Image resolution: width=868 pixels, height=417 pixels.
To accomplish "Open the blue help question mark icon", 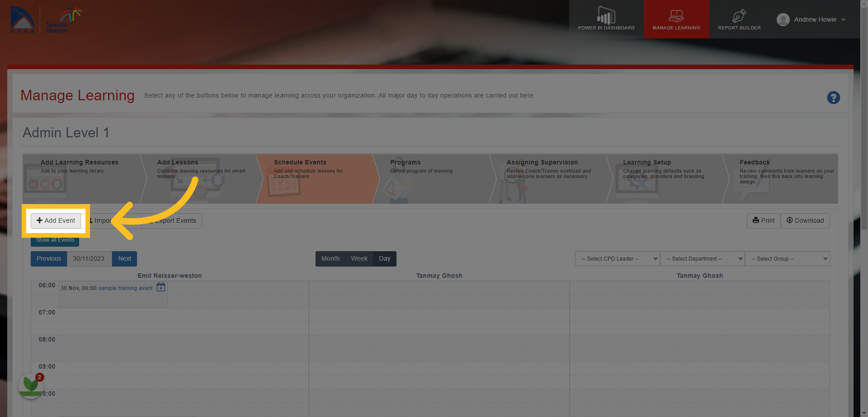I will click(833, 98).
